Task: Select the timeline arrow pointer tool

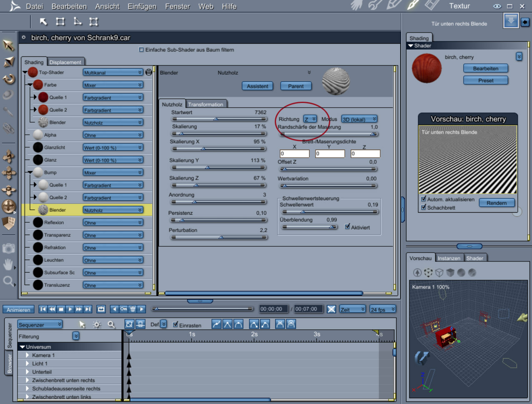Action: 82,324
